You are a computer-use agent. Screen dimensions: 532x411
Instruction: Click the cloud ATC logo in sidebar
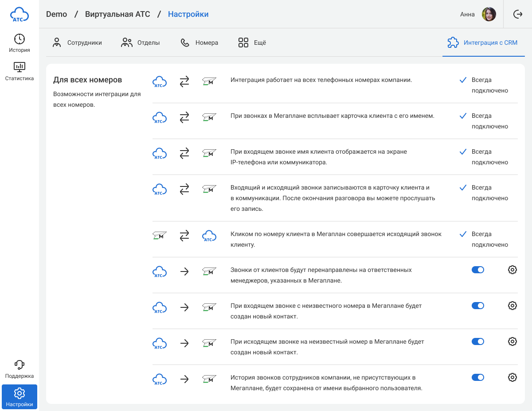click(x=20, y=14)
